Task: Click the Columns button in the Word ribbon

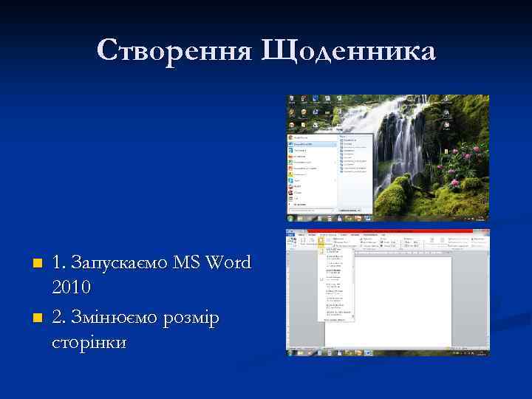Action: [x=328, y=242]
